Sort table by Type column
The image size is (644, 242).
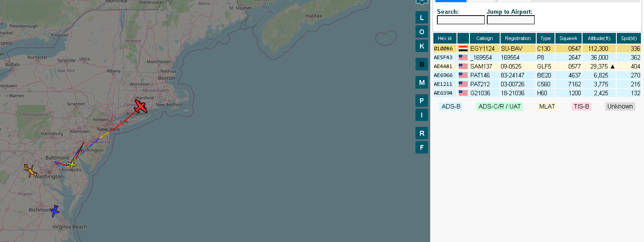click(546, 38)
